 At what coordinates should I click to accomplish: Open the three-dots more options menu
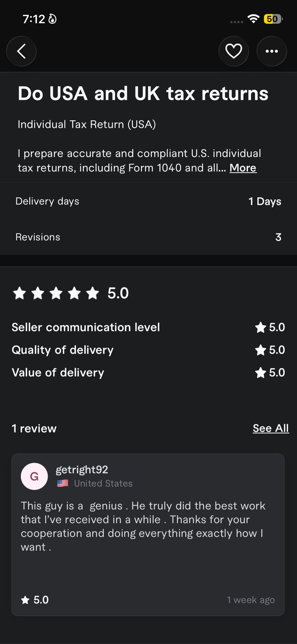pos(272,52)
